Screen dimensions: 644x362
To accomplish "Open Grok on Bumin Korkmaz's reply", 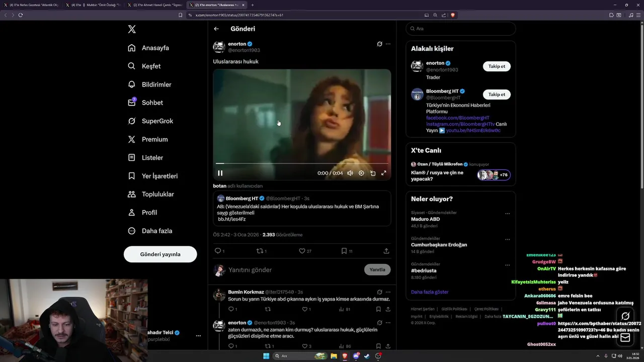I will click(379, 292).
